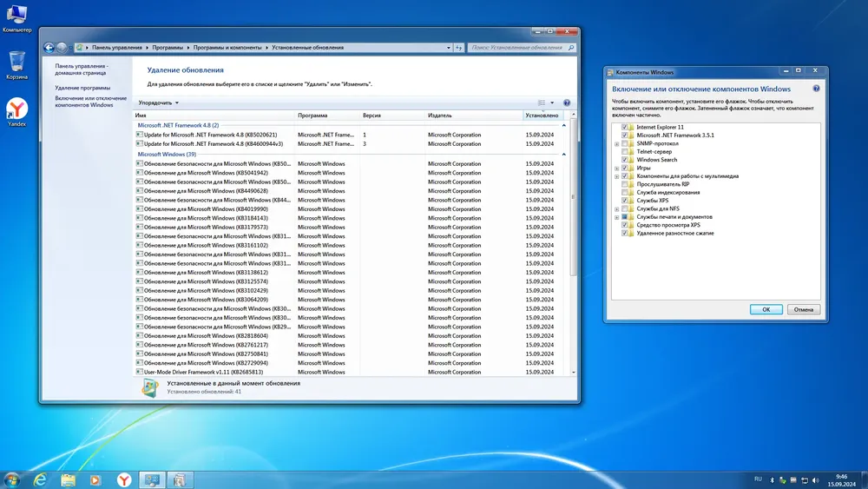Uncheck the Internet Explorer 11 checkbox
The width and height of the screenshot is (868, 489).
point(624,128)
